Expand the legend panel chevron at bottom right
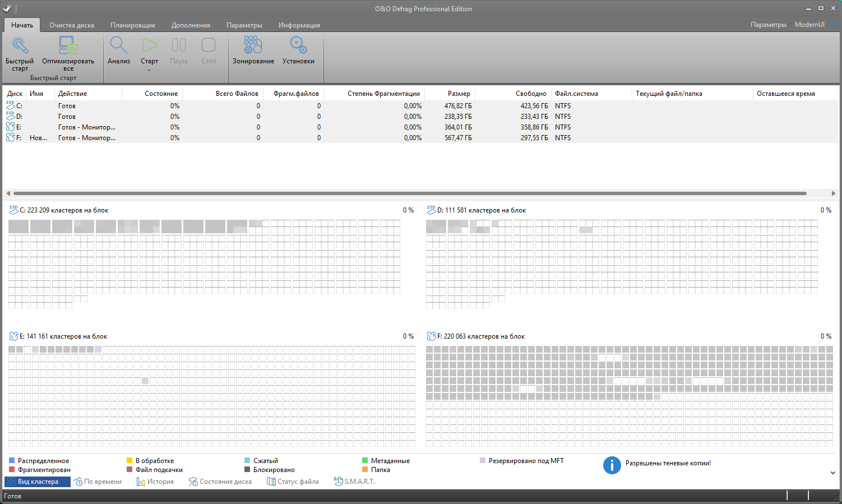The image size is (842, 504). (x=832, y=473)
